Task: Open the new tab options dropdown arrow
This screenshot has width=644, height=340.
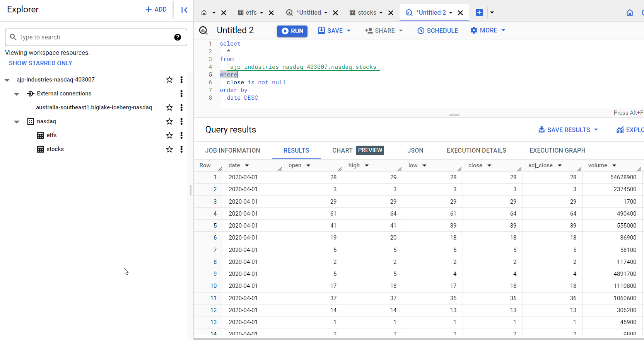Action: pyautogui.click(x=492, y=12)
